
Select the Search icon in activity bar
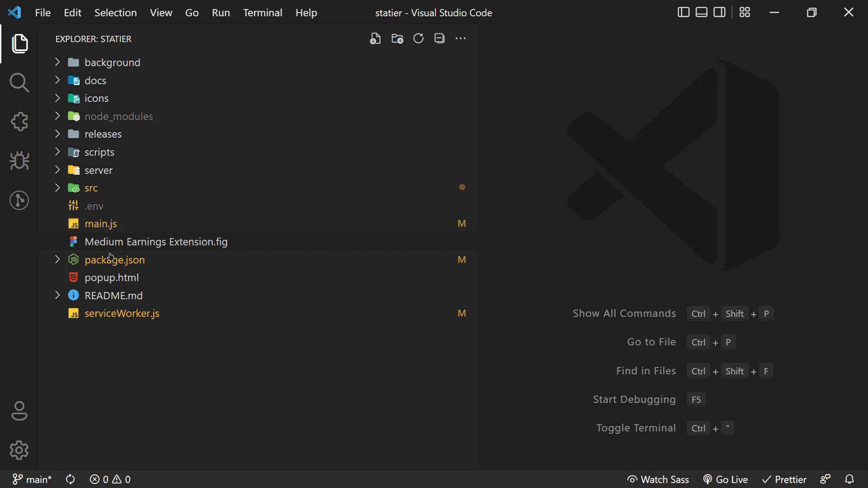point(20,83)
